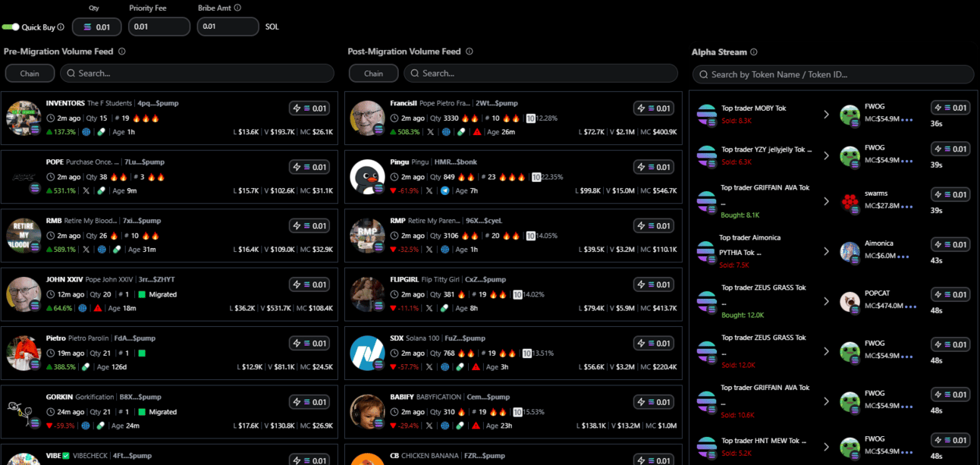Open Chain filter in Post-Migration feed
980x465 pixels.
tap(373, 73)
